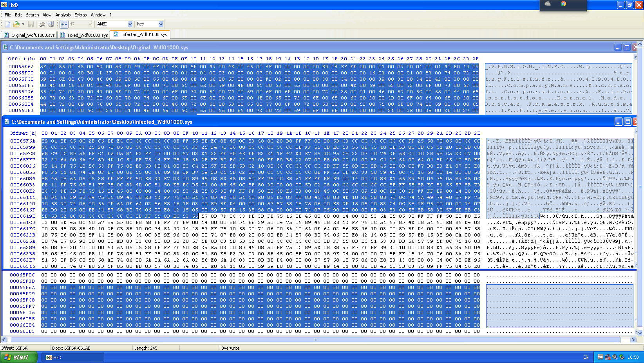Viewport: 644px width, 363px height.
Task: Click the Orginal_Wdf01000.sys child window title icon
Action: coord(5,47)
